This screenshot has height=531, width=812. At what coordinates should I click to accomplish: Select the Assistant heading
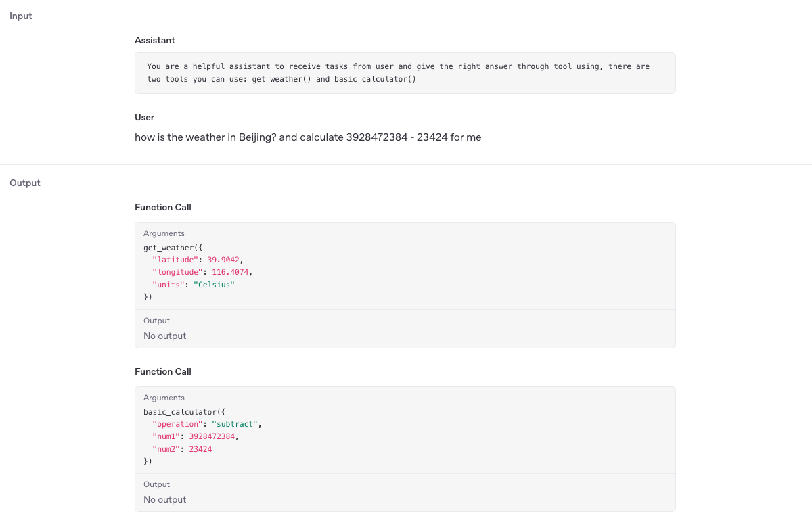pos(154,40)
